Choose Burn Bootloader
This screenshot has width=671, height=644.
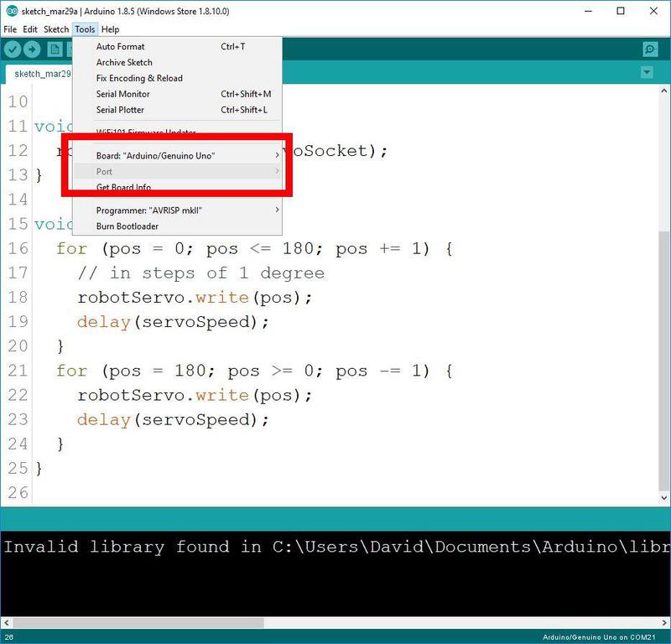177,226
